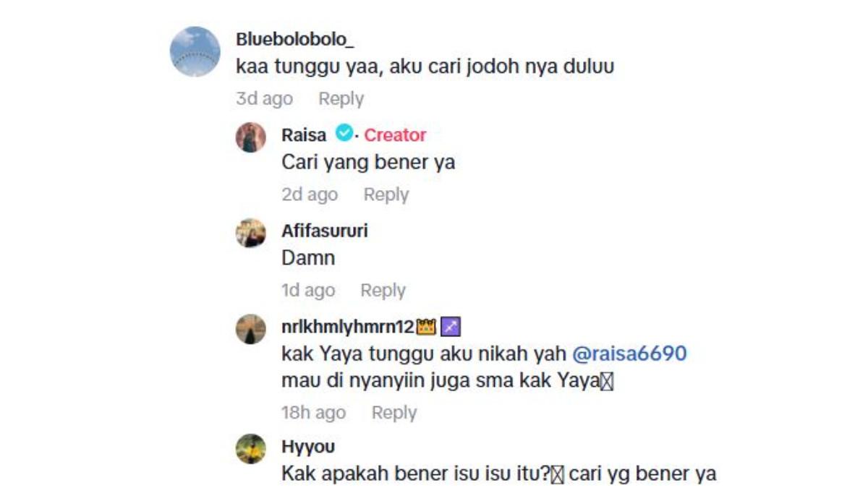Reply to Afifasururi's 'Damn' comment
The width and height of the screenshot is (868, 488).
click(x=383, y=291)
